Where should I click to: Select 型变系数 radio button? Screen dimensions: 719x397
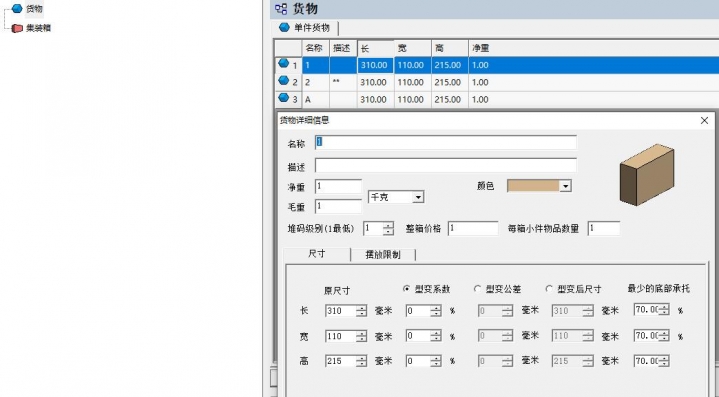(x=406, y=288)
